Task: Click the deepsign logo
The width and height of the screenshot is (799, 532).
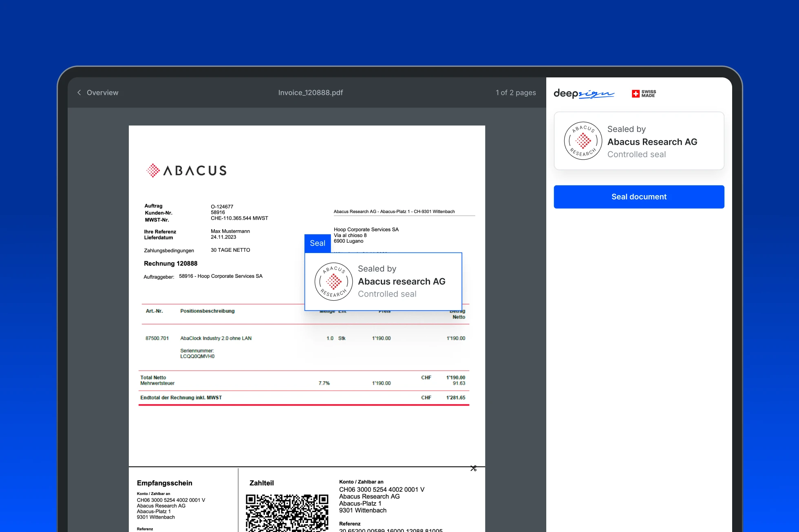Action: coord(583,94)
